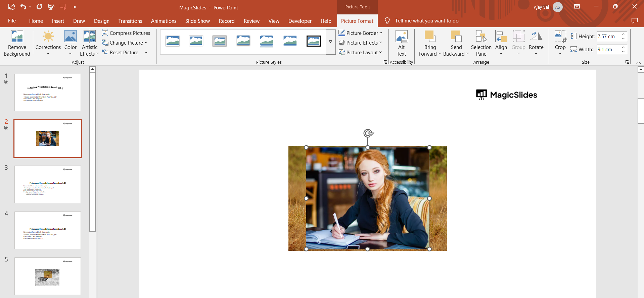Image resolution: width=644 pixels, height=298 pixels.
Task: Click the Change Picture button
Action: [x=125, y=43]
